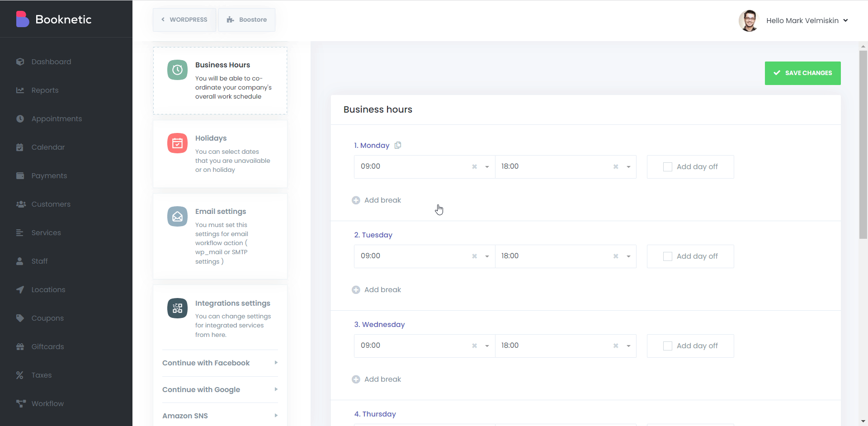Image resolution: width=868 pixels, height=426 pixels.
Task: Expand Amazon SNS settings
Action: click(x=220, y=416)
